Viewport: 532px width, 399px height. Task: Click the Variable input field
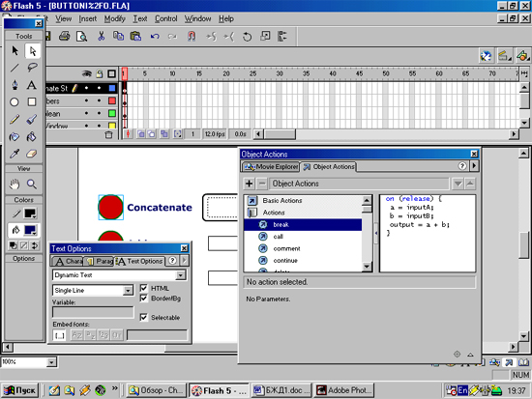point(93,312)
